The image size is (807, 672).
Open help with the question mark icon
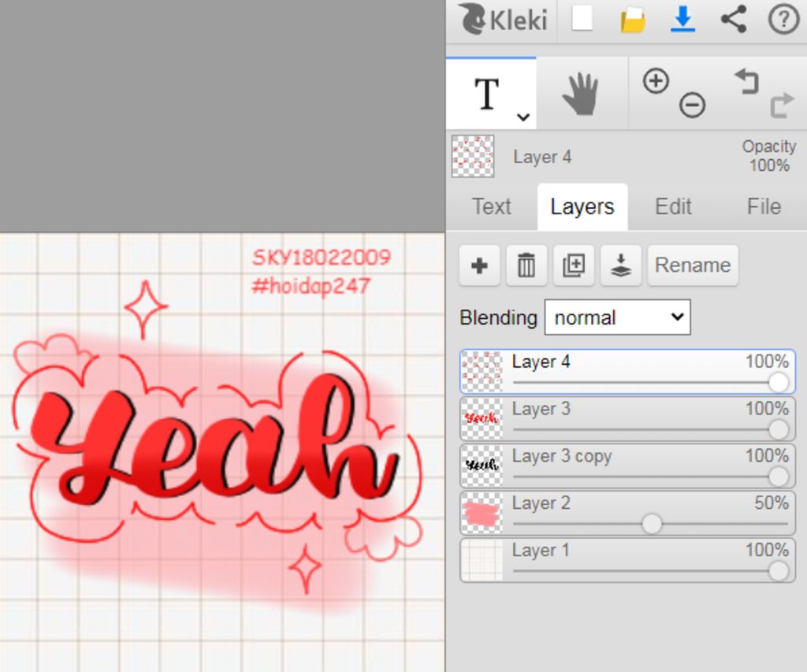783,20
